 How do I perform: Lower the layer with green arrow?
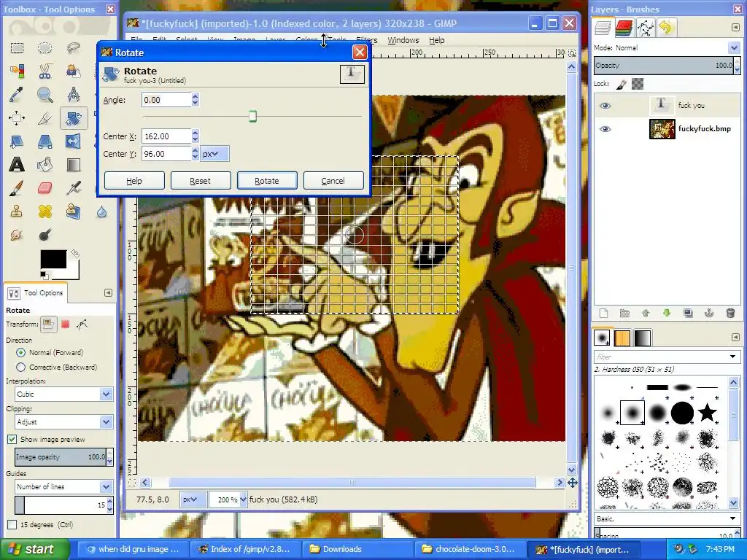point(667,313)
